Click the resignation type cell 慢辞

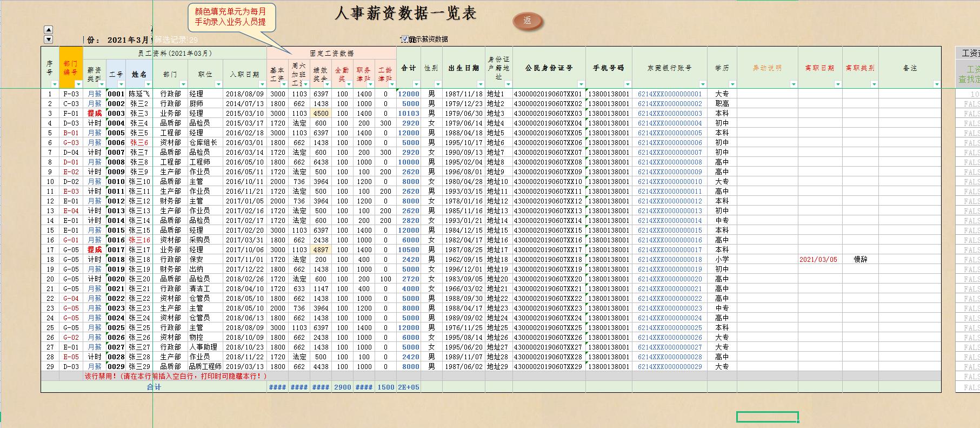(x=861, y=260)
